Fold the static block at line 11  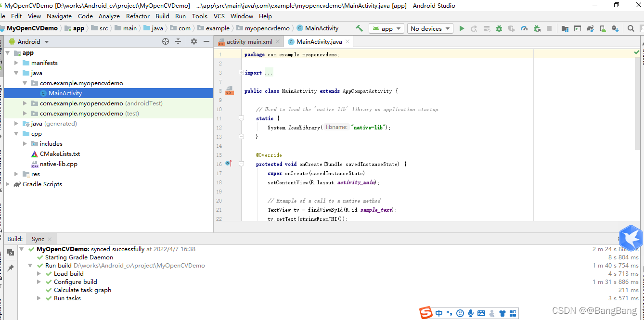tap(241, 118)
